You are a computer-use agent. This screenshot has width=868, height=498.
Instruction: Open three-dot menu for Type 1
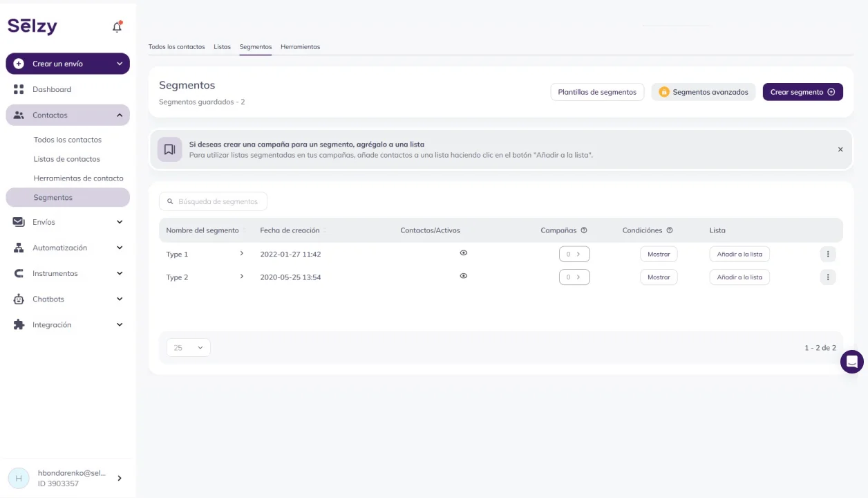[828, 255]
